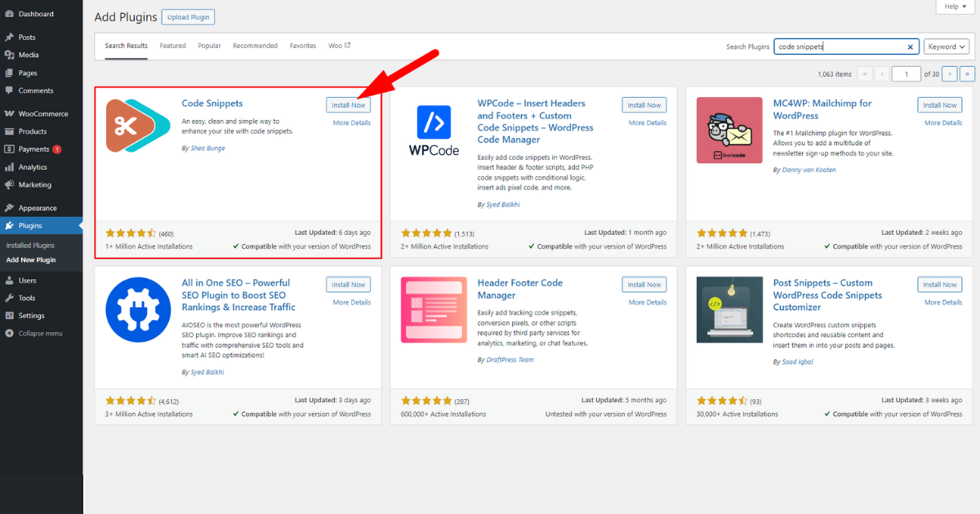Viewport: 980px width, 514px height.
Task: Click the Posts pin icon
Action: [x=9, y=38]
